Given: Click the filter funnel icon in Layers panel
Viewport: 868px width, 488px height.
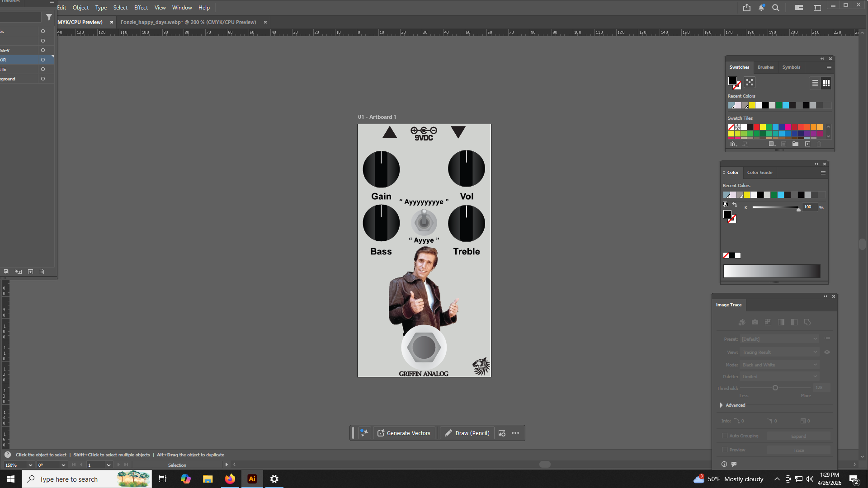Looking at the screenshot, I should [49, 17].
